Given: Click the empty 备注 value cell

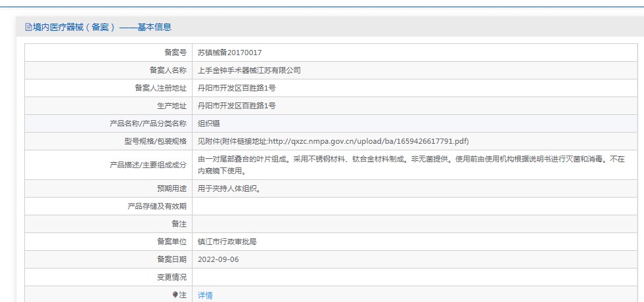Looking at the screenshot, I should point(415,224).
